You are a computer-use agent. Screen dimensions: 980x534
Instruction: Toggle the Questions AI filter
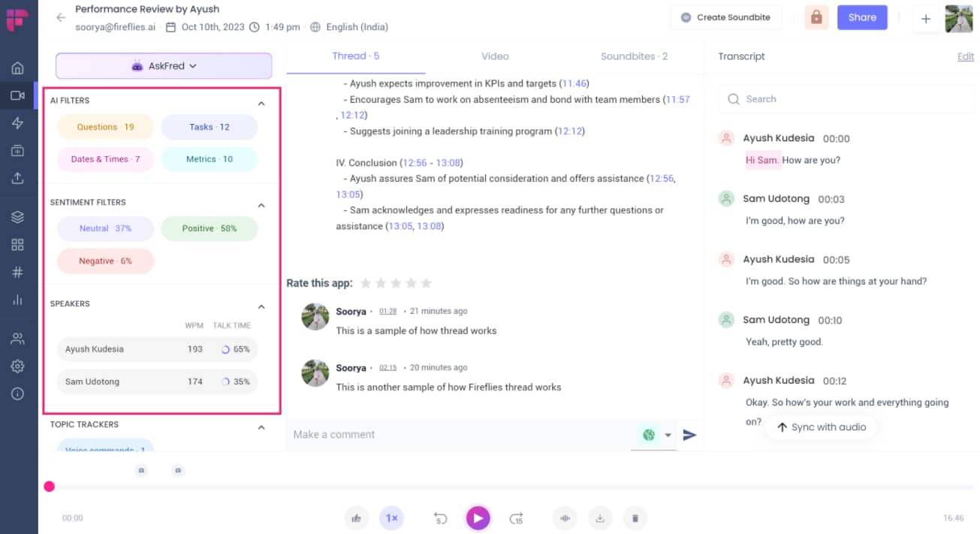point(105,127)
